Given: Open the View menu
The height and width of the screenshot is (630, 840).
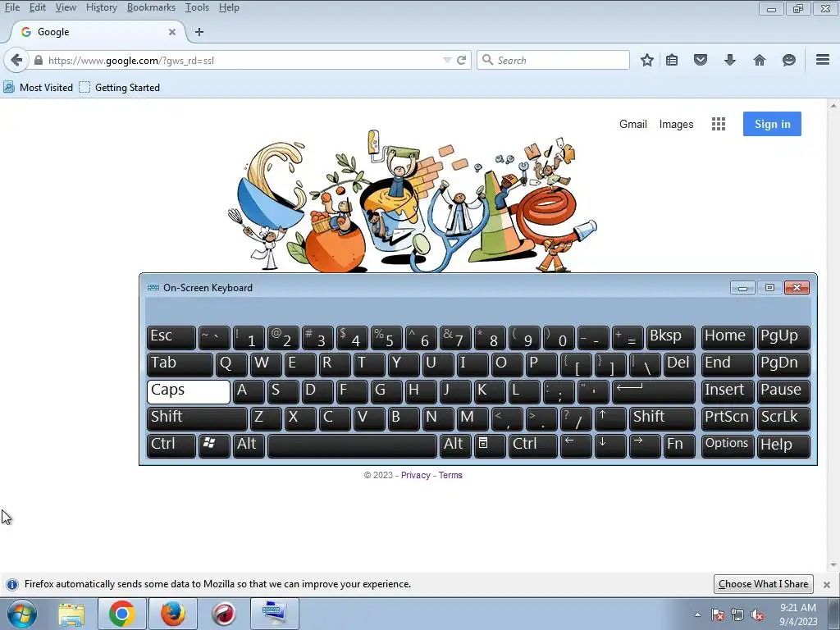Looking at the screenshot, I should point(66,7).
